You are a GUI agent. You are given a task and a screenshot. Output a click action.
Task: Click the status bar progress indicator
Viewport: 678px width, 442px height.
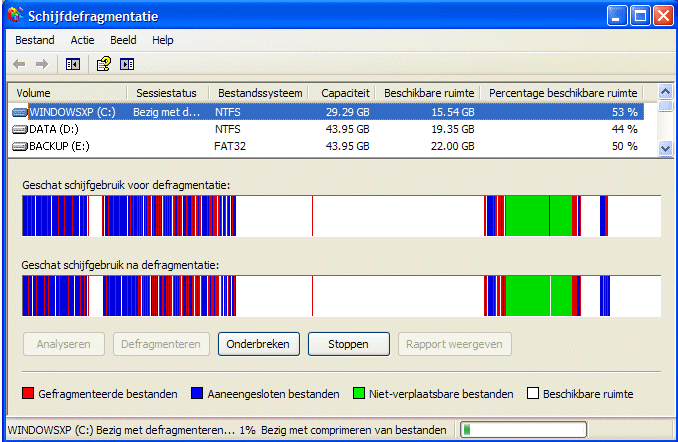(x=524, y=429)
